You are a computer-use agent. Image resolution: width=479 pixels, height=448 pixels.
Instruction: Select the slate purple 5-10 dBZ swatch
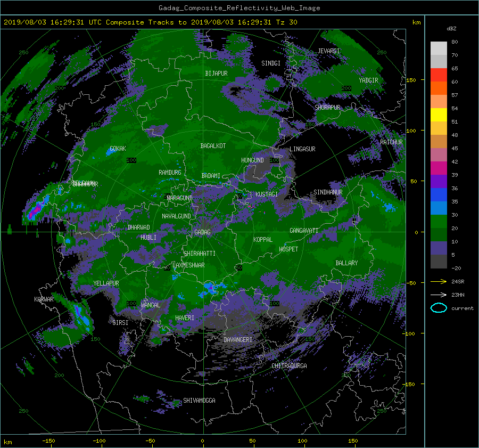439,248
